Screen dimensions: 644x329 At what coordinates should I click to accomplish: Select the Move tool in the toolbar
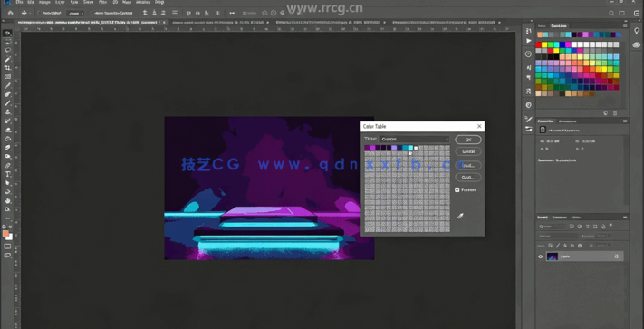click(7, 33)
